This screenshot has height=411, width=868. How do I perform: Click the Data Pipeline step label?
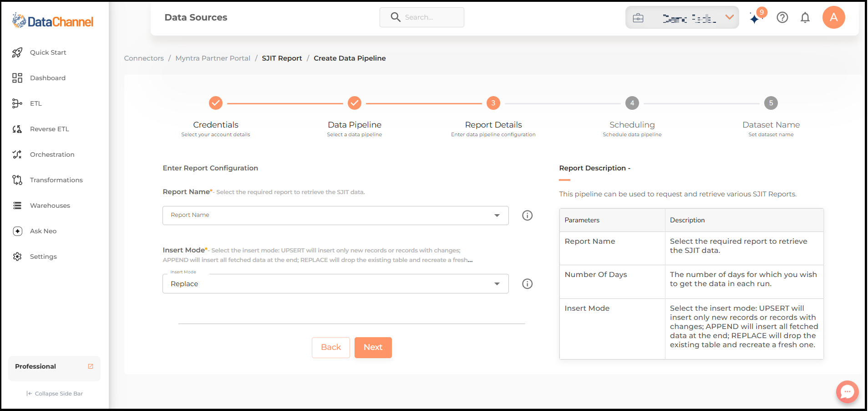(355, 125)
